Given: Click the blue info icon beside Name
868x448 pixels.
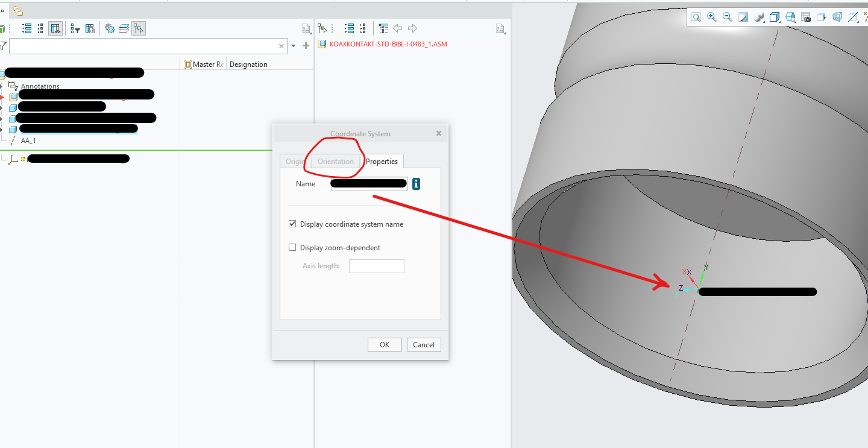Looking at the screenshot, I should (416, 184).
